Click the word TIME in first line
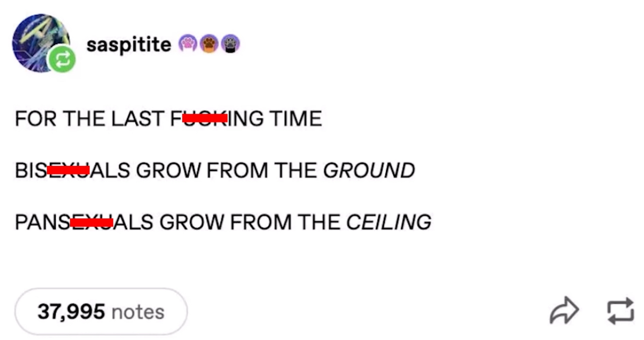644x340 pixels. pos(296,119)
